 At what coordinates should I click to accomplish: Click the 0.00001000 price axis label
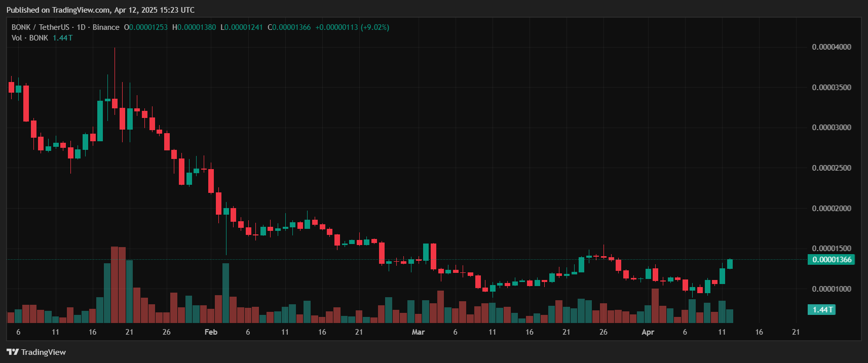point(831,289)
